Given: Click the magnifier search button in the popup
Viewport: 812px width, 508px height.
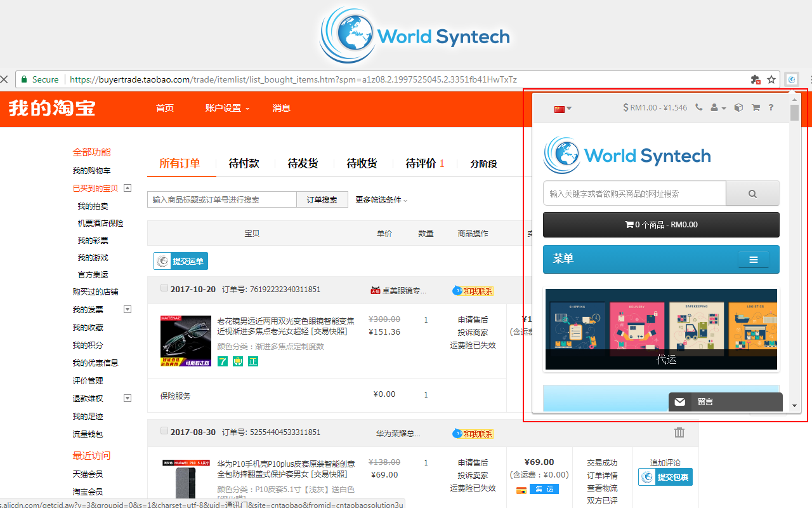Looking at the screenshot, I should tap(752, 194).
